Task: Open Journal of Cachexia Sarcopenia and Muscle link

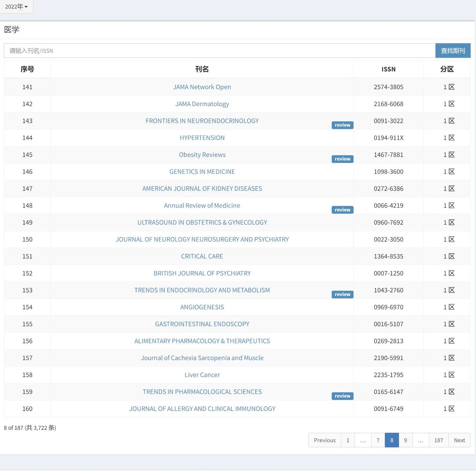Action: pos(202,358)
